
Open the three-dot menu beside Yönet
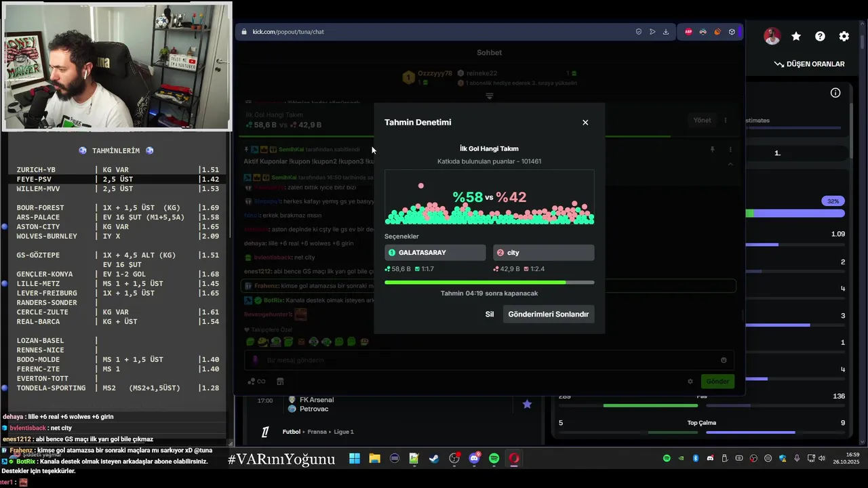(x=726, y=120)
